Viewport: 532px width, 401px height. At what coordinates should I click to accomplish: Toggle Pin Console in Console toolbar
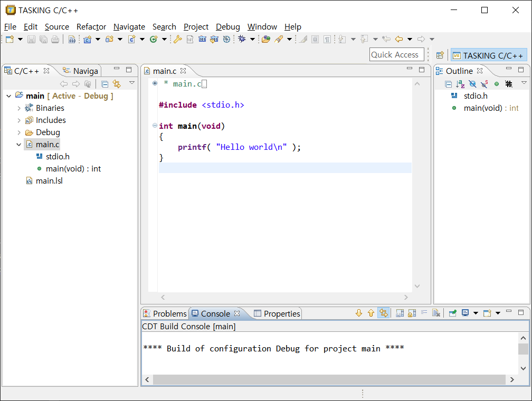[x=452, y=313]
